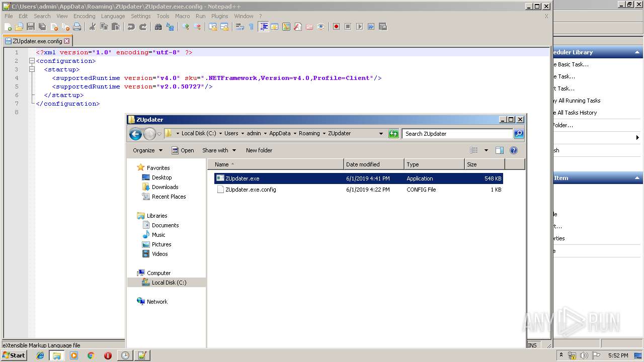Open the Language menu
The image size is (644, 362).
[x=113, y=16]
